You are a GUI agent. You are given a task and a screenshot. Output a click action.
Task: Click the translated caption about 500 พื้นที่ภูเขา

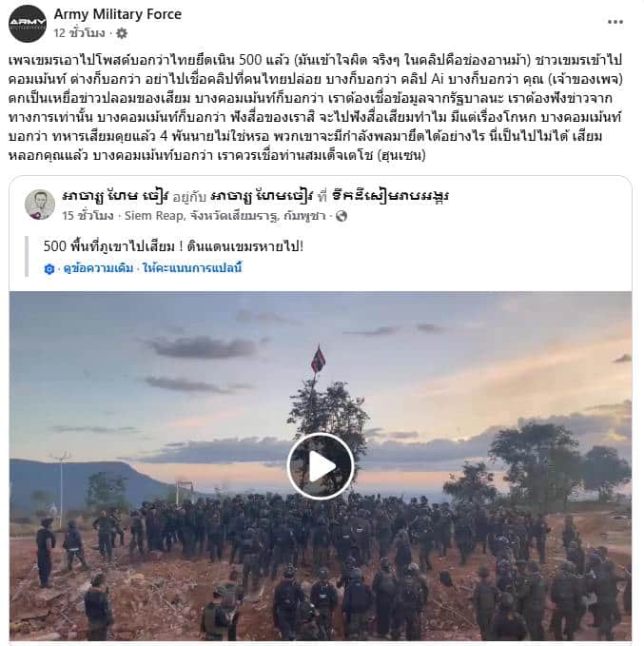(173, 246)
